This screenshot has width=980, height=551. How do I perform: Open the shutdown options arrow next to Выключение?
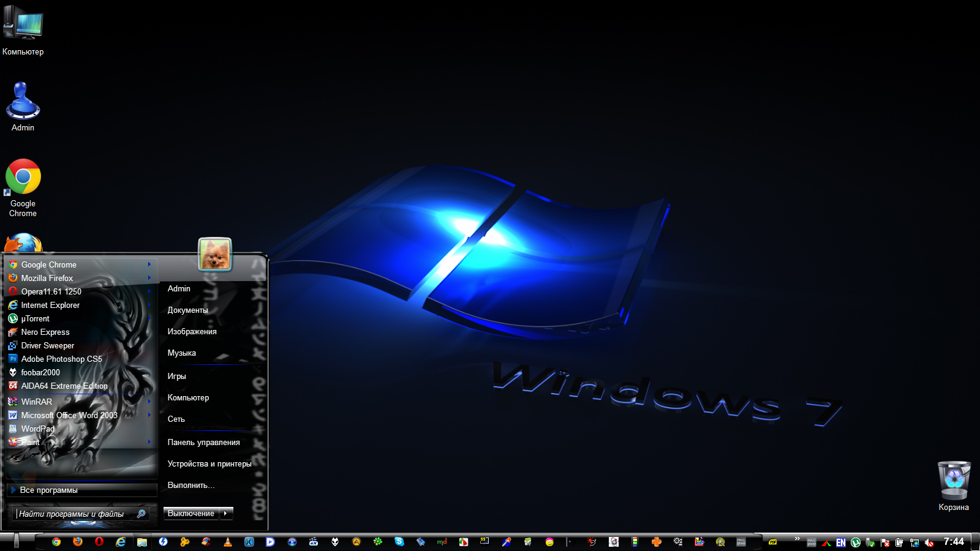pos(226,514)
